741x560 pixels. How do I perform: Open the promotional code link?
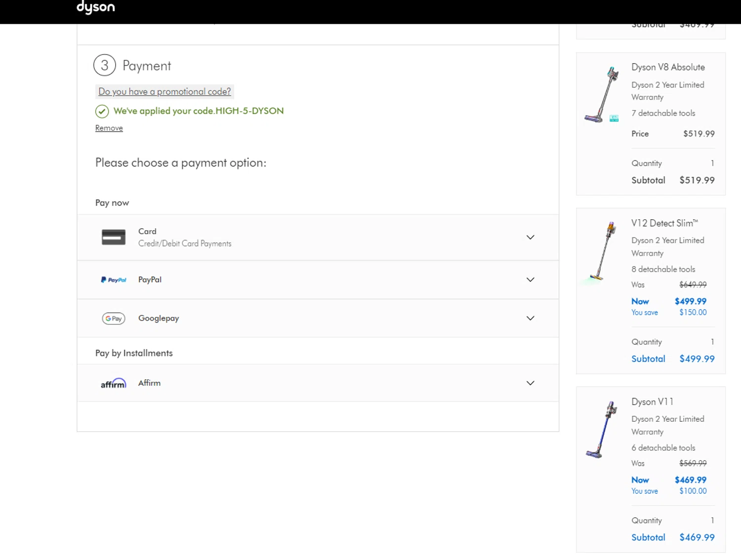pyautogui.click(x=165, y=92)
